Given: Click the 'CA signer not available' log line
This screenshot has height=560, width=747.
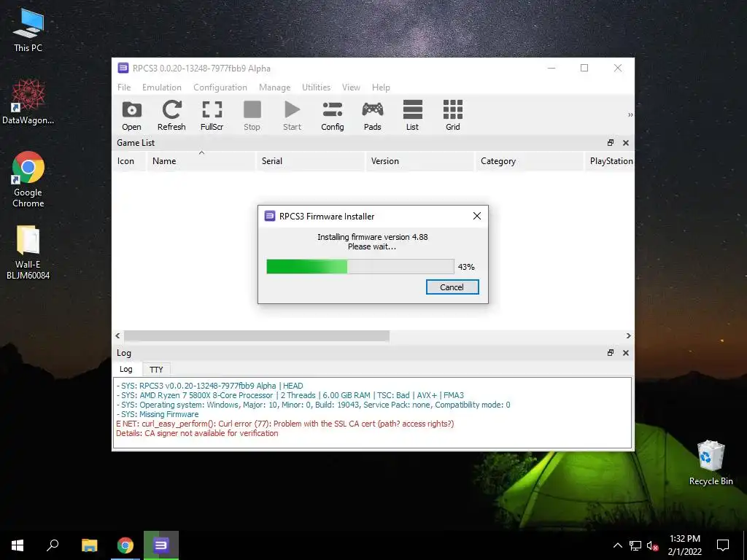Looking at the screenshot, I should [197, 433].
